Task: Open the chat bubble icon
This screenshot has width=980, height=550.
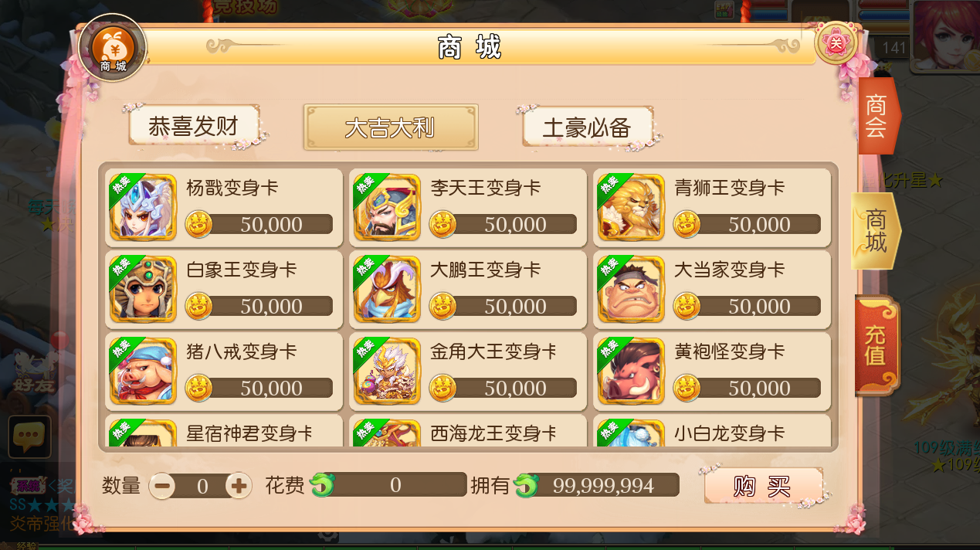Action: tap(29, 437)
